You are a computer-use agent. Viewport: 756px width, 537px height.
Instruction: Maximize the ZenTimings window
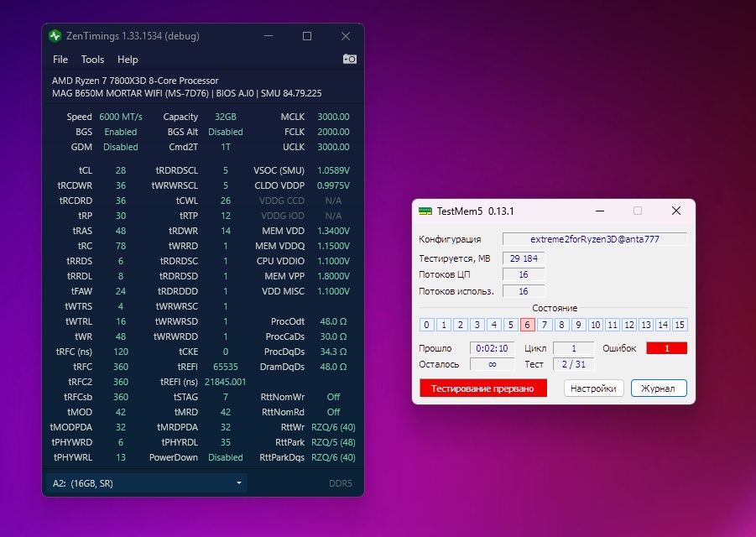point(306,36)
